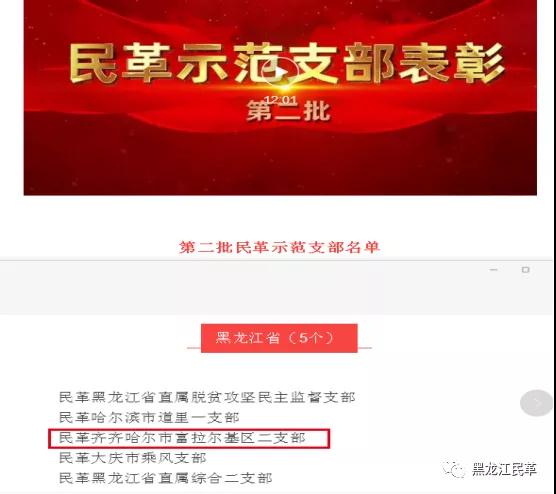This screenshot has width=556, height=494.
Task: Select 民革大庆市乘风支部 entry
Action: tap(133, 458)
